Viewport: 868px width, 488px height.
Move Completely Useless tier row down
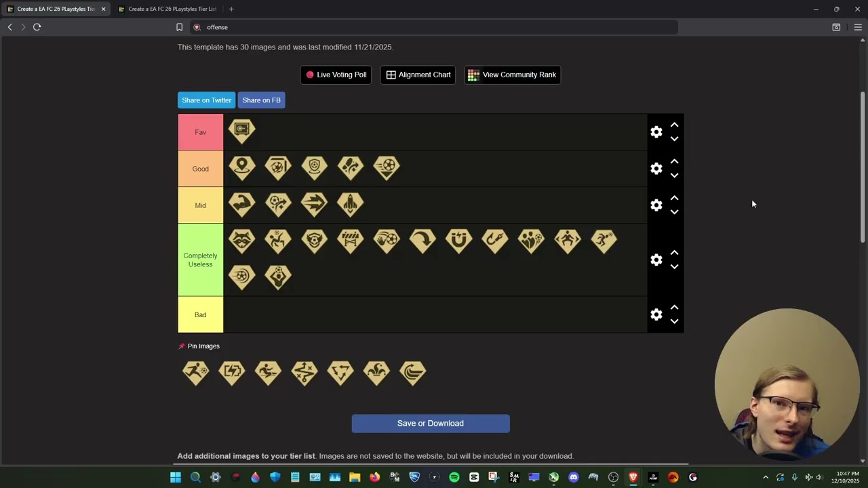click(x=674, y=267)
